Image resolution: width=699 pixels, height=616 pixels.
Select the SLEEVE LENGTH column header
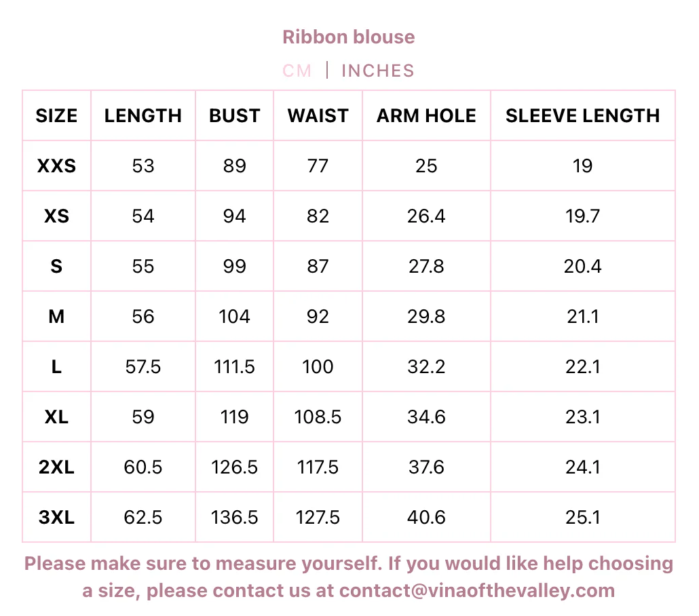click(x=582, y=115)
